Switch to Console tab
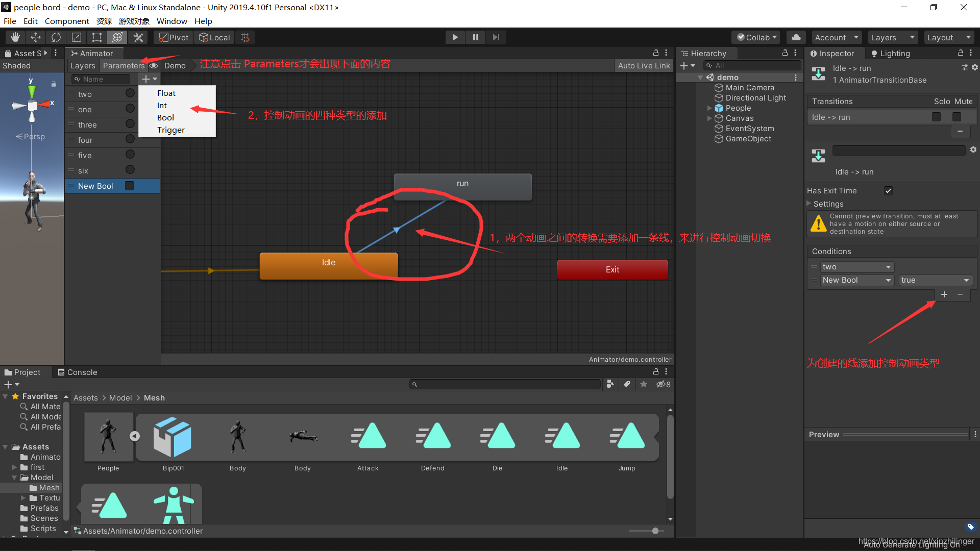The image size is (980, 551). tap(77, 372)
